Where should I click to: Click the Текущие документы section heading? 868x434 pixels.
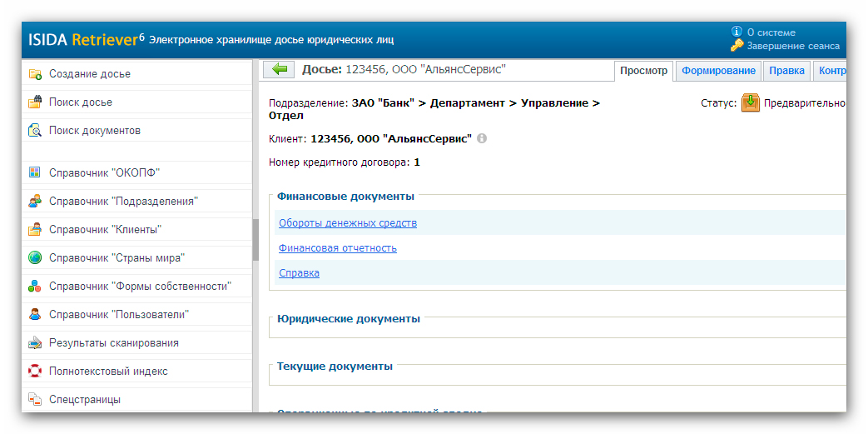click(x=335, y=366)
